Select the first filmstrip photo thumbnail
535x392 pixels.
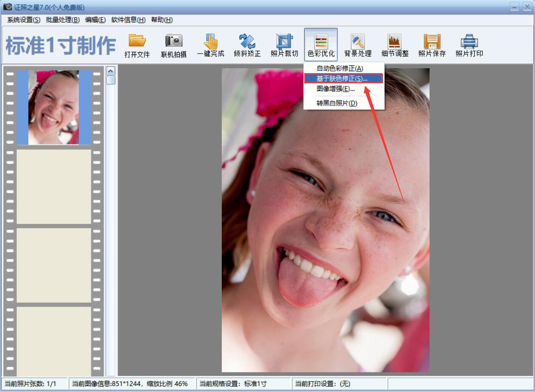point(54,108)
